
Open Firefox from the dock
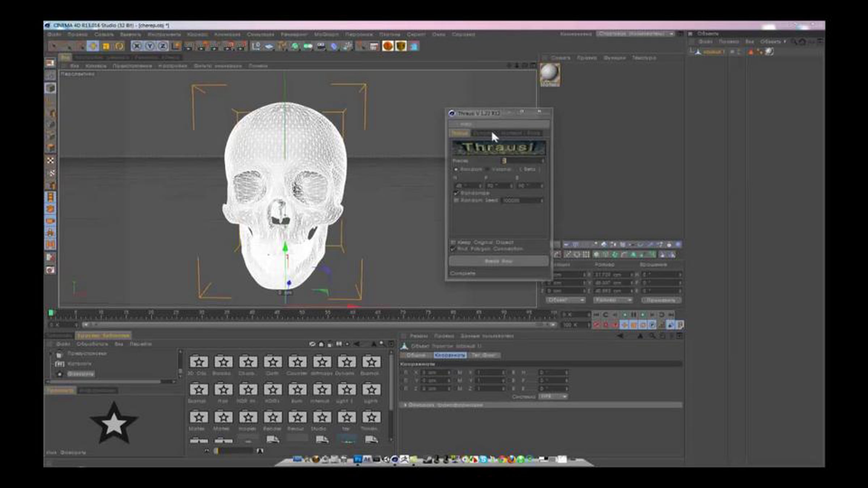511,459
